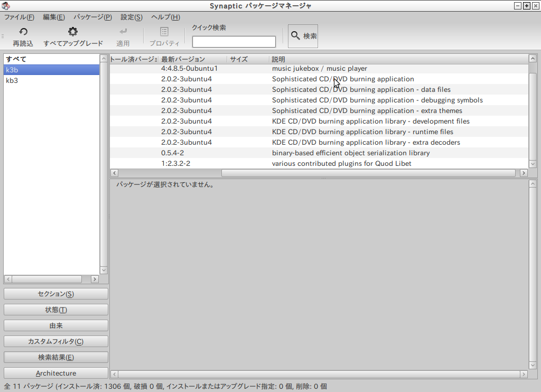
Task: Click the package-count status bar text
Action: [165, 386]
